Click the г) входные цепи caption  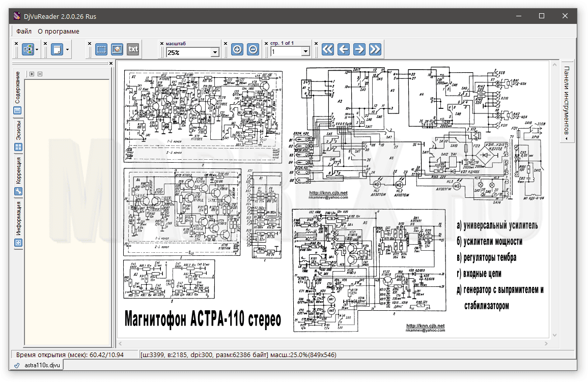coord(479,273)
